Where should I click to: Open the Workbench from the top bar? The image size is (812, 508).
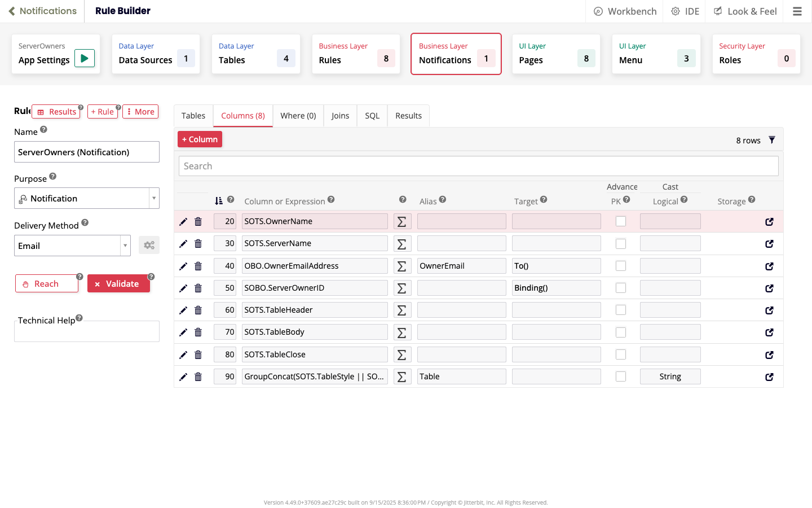pos(624,11)
